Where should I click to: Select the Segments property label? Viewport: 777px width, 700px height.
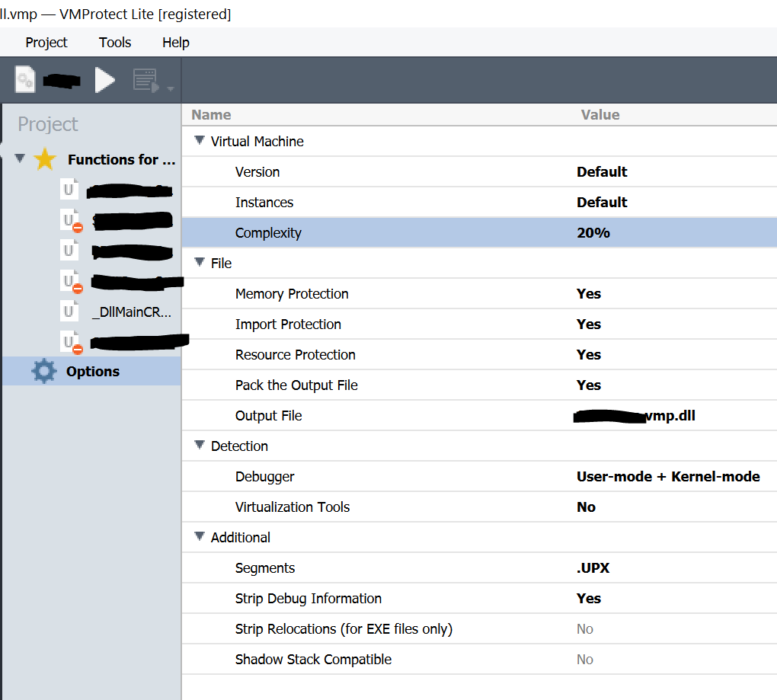(x=265, y=568)
